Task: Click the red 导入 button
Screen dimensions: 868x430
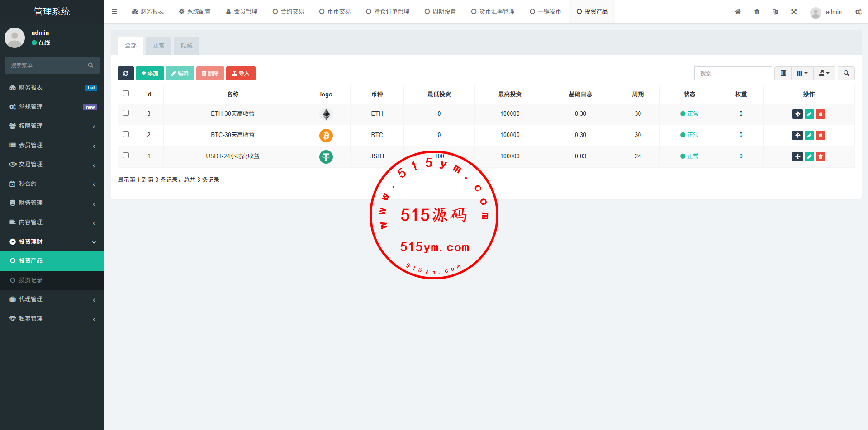Action: [241, 73]
